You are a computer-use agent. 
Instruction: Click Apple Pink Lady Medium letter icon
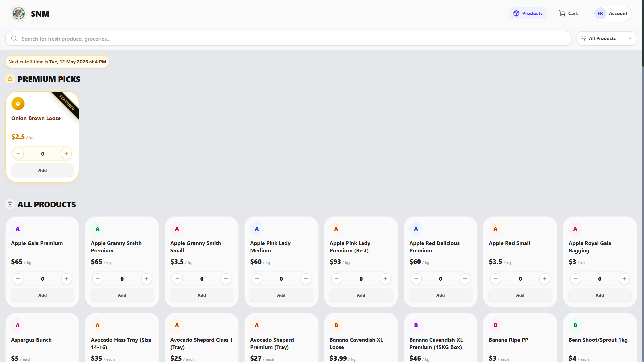click(x=257, y=229)
